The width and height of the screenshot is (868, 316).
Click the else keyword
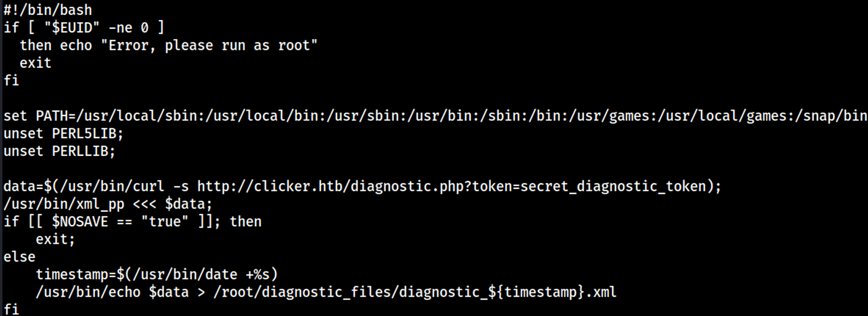(x=20, y=257)
